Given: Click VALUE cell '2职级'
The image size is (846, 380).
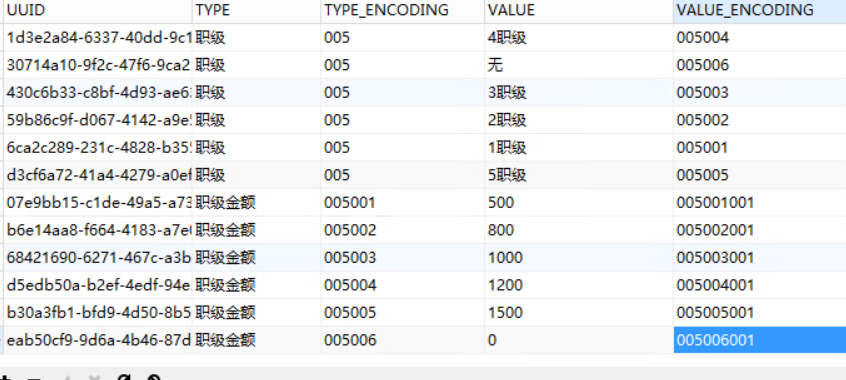Looking at the screenshot, I should pos(579,120).
